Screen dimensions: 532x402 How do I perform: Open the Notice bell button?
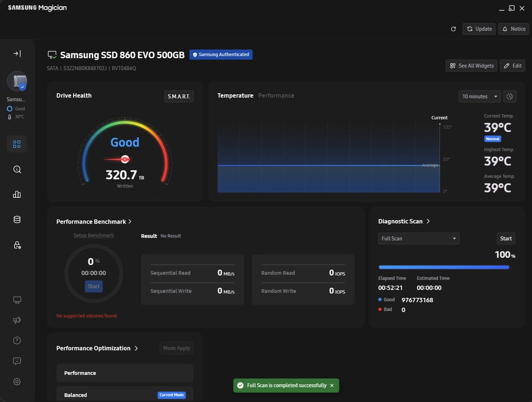click(514, 29)
